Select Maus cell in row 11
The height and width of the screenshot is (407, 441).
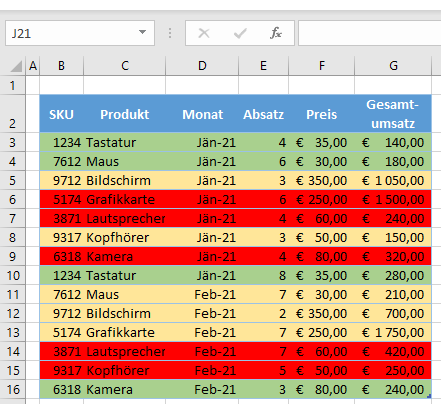(x=125, y=294)
